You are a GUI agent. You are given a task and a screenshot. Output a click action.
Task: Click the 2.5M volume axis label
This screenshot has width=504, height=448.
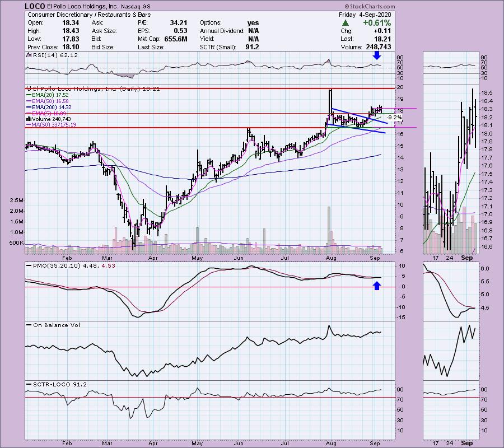[x=17, y=200]
